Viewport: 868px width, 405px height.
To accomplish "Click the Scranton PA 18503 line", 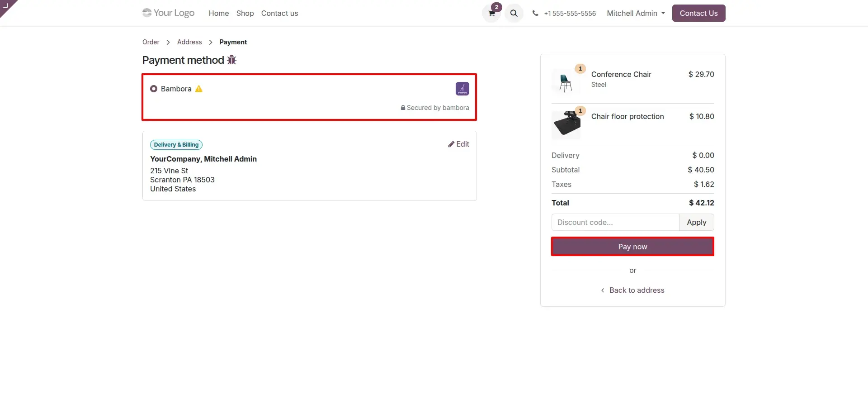I will click(182, 180).
